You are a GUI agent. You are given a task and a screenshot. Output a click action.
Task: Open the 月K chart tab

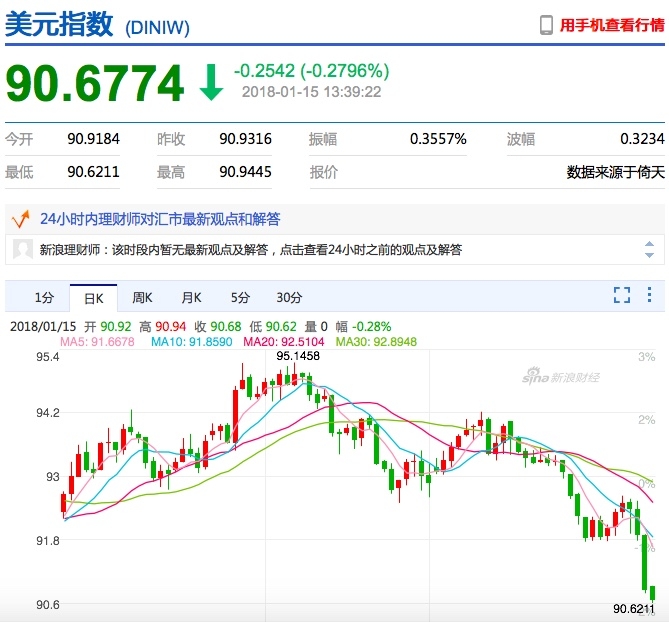191,297
